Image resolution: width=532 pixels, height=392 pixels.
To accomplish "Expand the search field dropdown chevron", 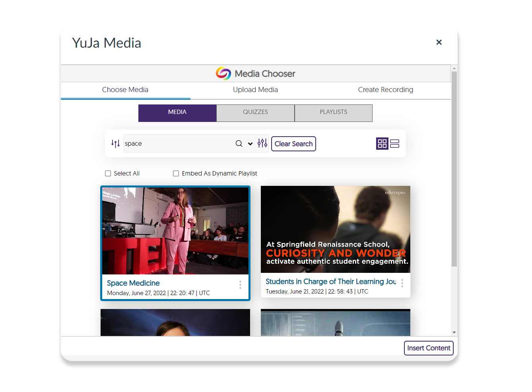I will pyautogui.click(x=250, y=143).
